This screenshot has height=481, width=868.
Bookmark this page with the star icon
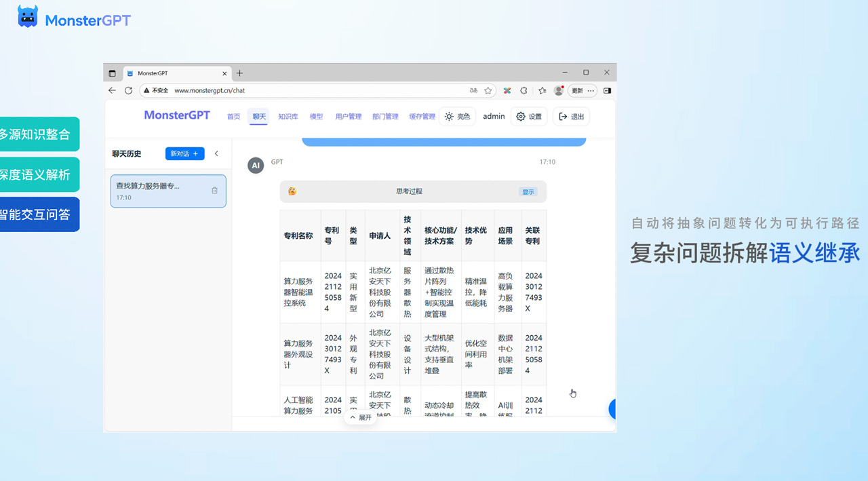point(488,90)
